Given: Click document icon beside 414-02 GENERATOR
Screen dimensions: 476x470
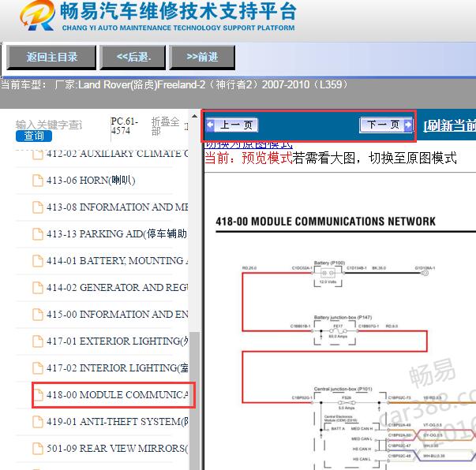Looking at the screenshot, I should point(38,288).
